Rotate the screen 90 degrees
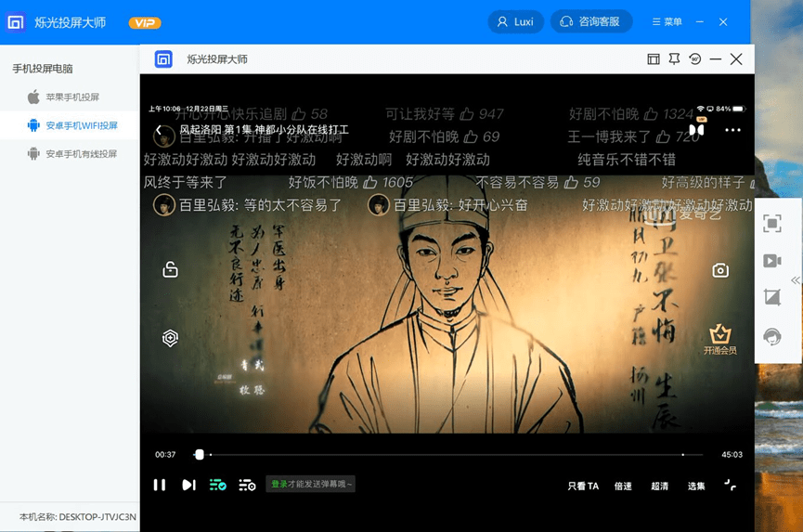Image resolution: width=803 pixels, height=532 pixels. point(695,59)
